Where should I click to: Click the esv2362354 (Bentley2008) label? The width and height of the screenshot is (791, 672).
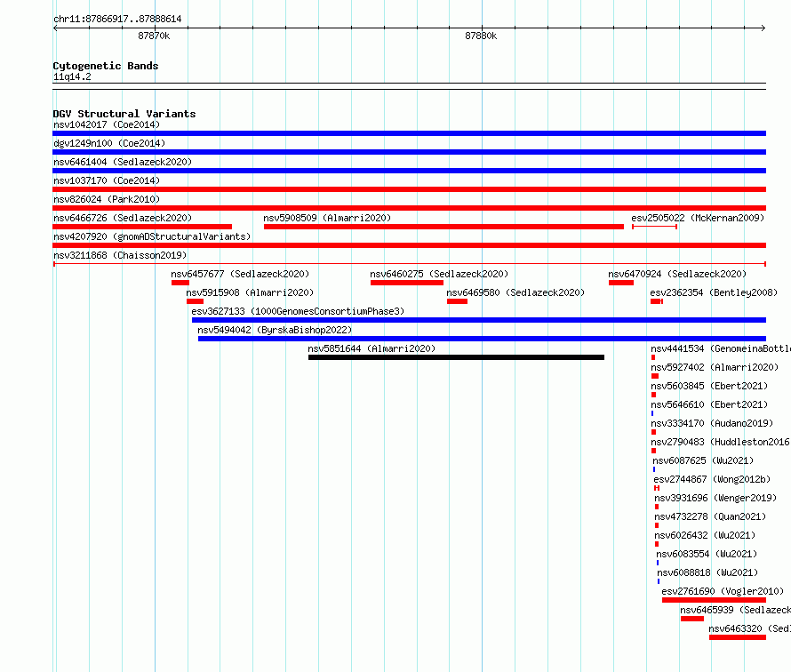click(x=714, y=292)
